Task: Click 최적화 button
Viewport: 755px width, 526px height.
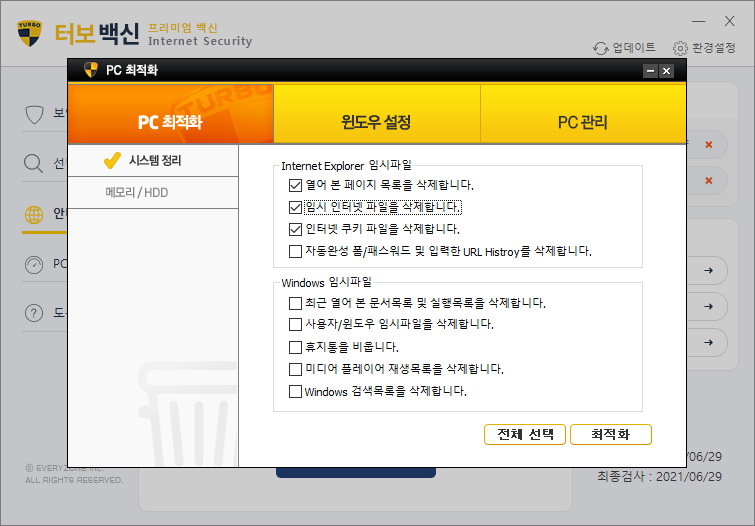Action: (x=611, y=434)
